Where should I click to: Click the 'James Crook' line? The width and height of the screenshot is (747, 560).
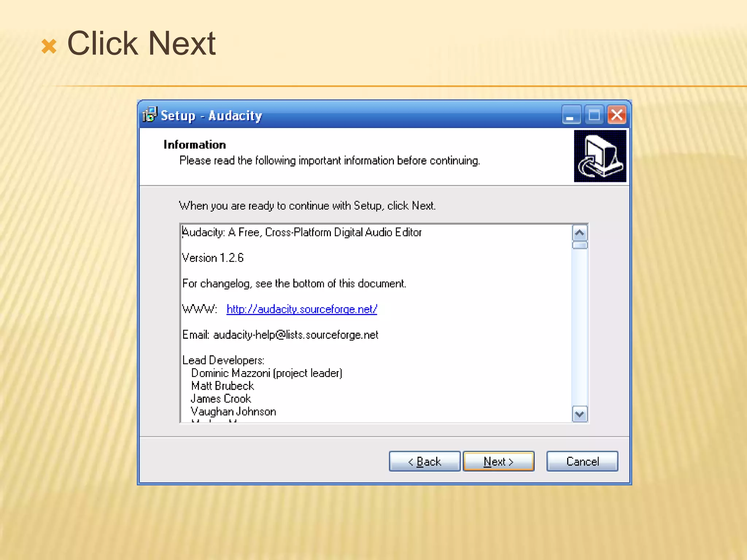click(221, 398)
